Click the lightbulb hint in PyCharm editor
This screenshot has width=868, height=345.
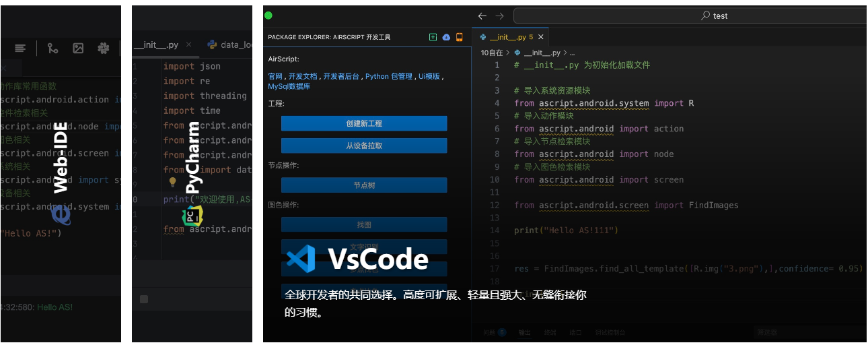coord(172,182)
